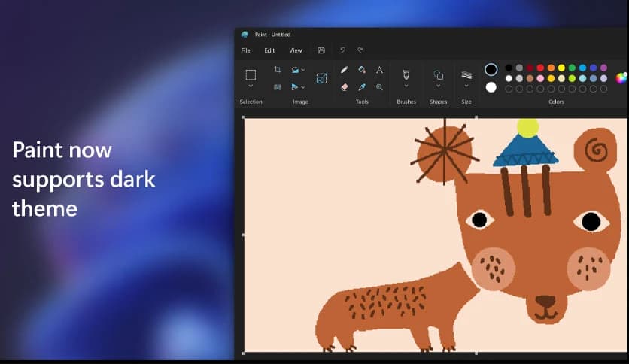Select Color 1 black circle
629x364 pixels.
pos(491,70)
